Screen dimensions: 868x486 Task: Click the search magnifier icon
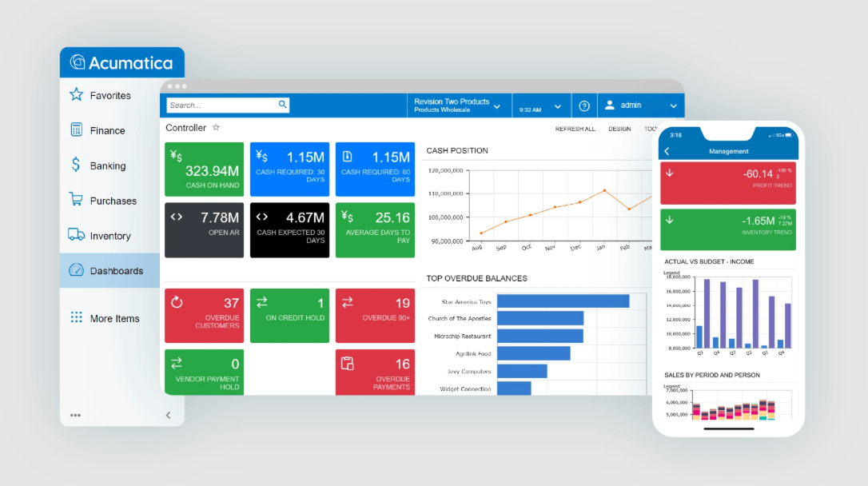pyautogui.click(x=282, y=104)
